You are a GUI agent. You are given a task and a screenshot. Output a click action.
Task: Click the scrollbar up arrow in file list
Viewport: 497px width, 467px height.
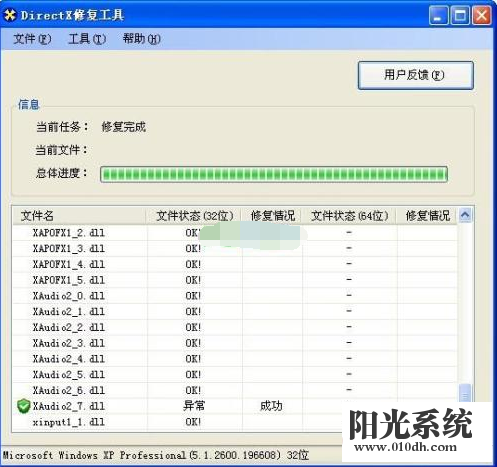(x=465, y=215)
